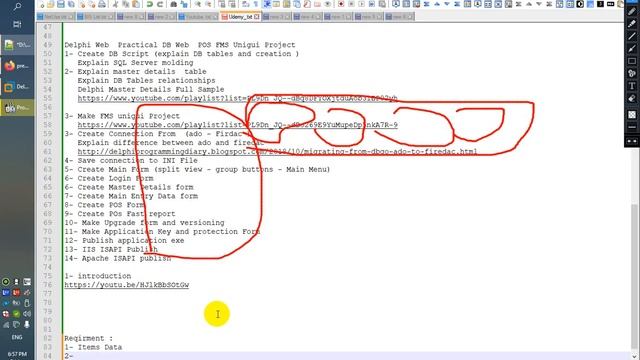Click the ENG language indicator

[17, 337]
